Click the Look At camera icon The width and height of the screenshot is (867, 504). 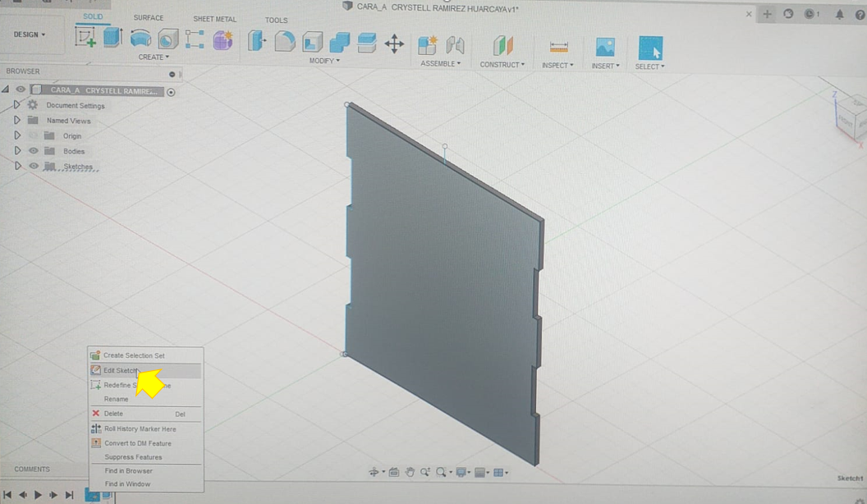[394, 472]
